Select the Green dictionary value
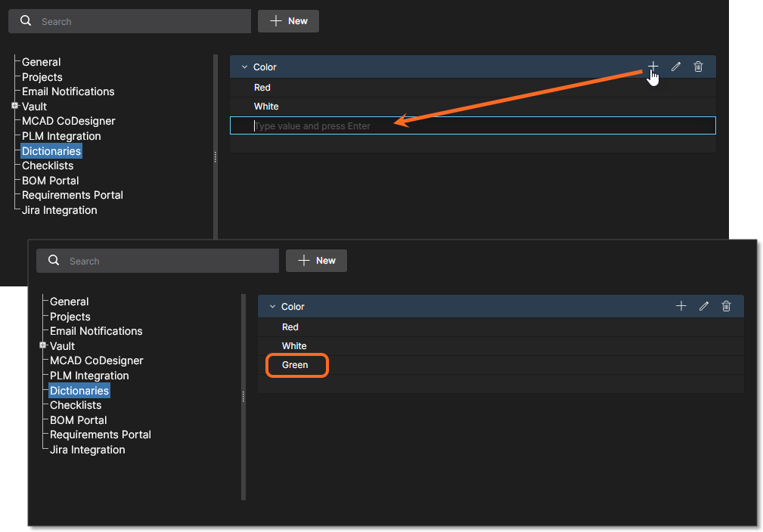This screenshot has width=763, height=532. pyautogui.click(x=296, y=365)
